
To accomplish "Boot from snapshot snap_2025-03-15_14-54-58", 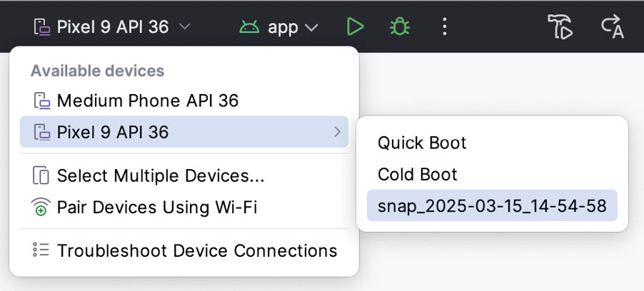I will point(492,205).
